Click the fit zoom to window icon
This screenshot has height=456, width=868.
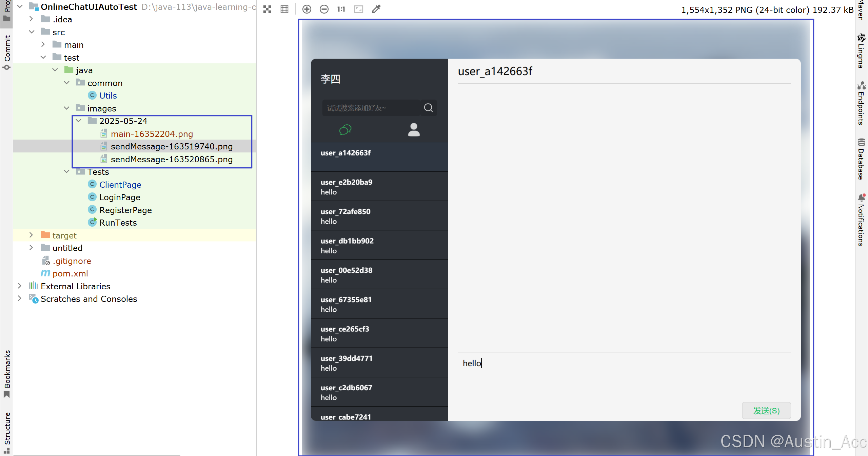(358, 9)
